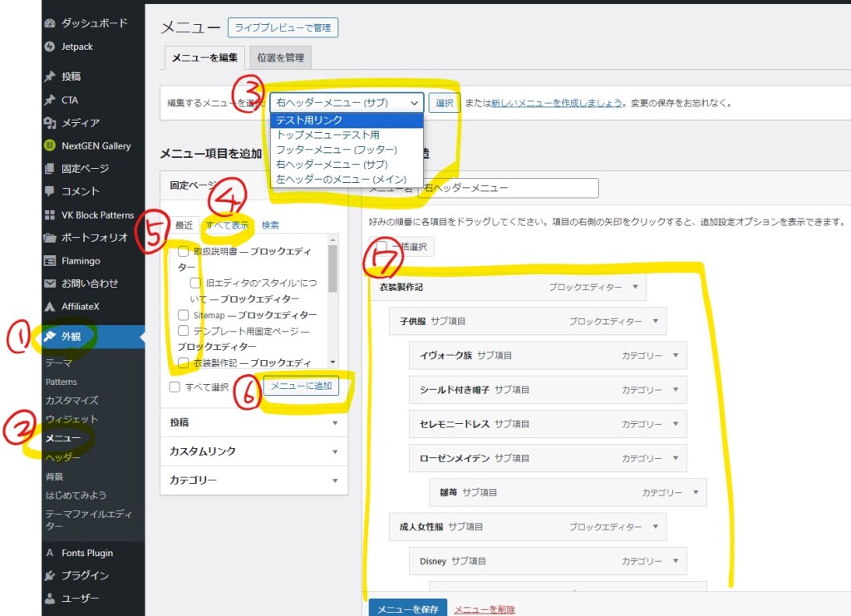851x616 pixels.
Task: Enable the すべて選択 checkbox
Action: coord(175,387)
